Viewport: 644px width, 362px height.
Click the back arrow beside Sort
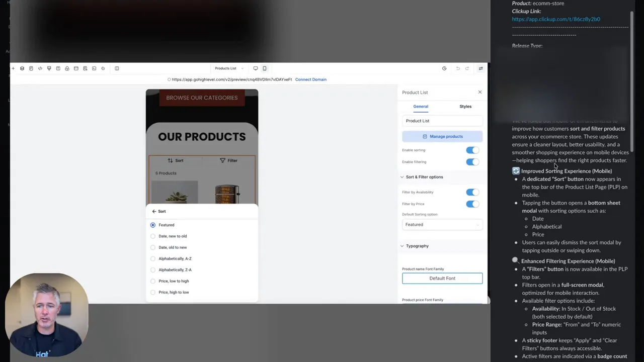tap(154, 211)
